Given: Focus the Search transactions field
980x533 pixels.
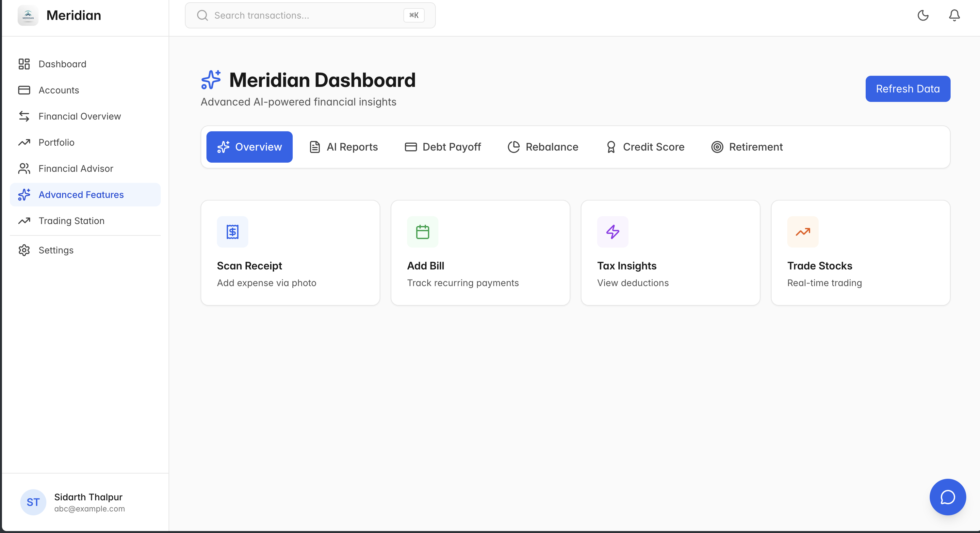Looking at the screenshot, I should [x=304, y=15].
